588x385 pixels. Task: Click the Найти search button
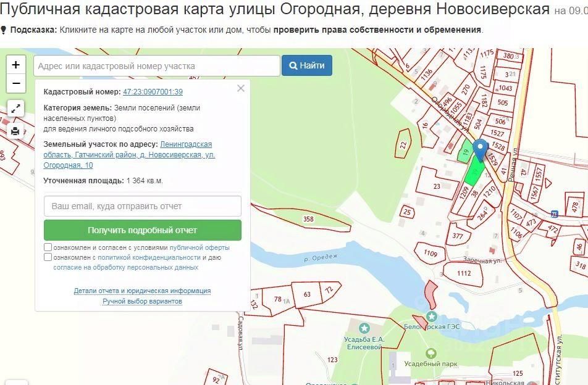(x=307, y=65)
